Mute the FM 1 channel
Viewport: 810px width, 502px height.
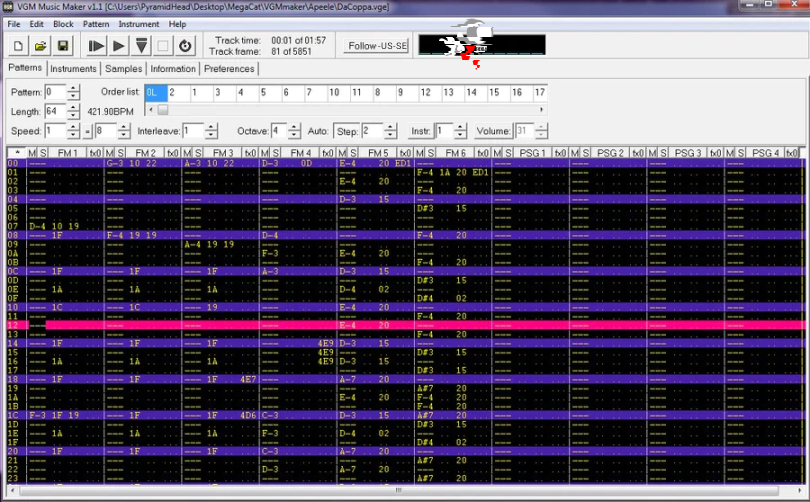click(x=32, y=152)
